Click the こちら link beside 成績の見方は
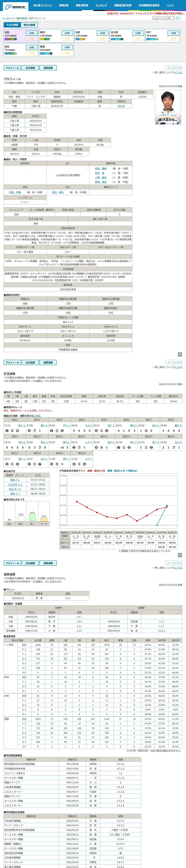The width and height of the screenshot is (186, 868). pos(37,416)
